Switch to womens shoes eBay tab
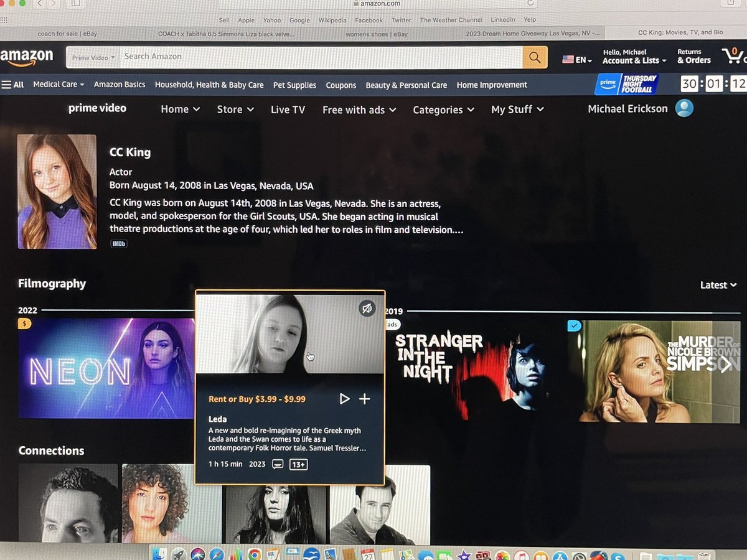Screen dimensions: 747x560 click(x=377, y=34)
